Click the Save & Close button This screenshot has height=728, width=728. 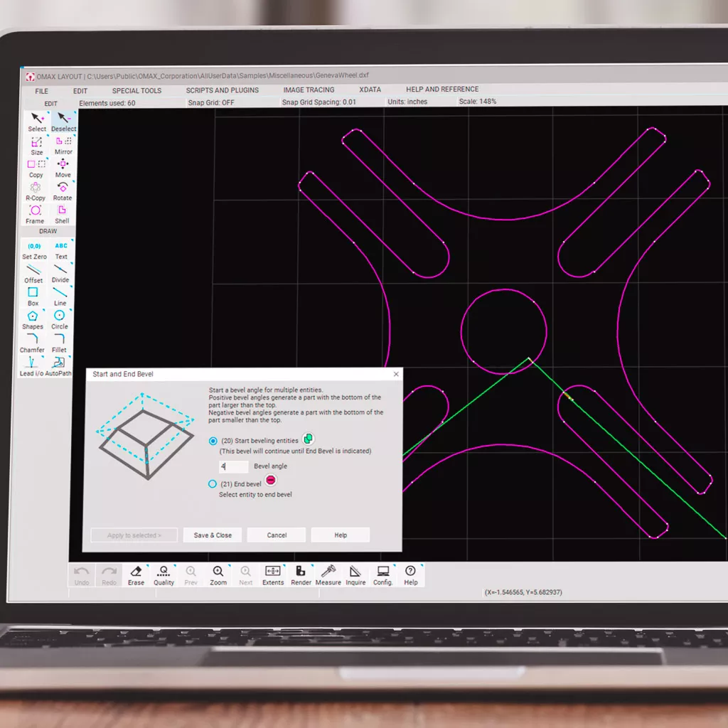point(213,535)
